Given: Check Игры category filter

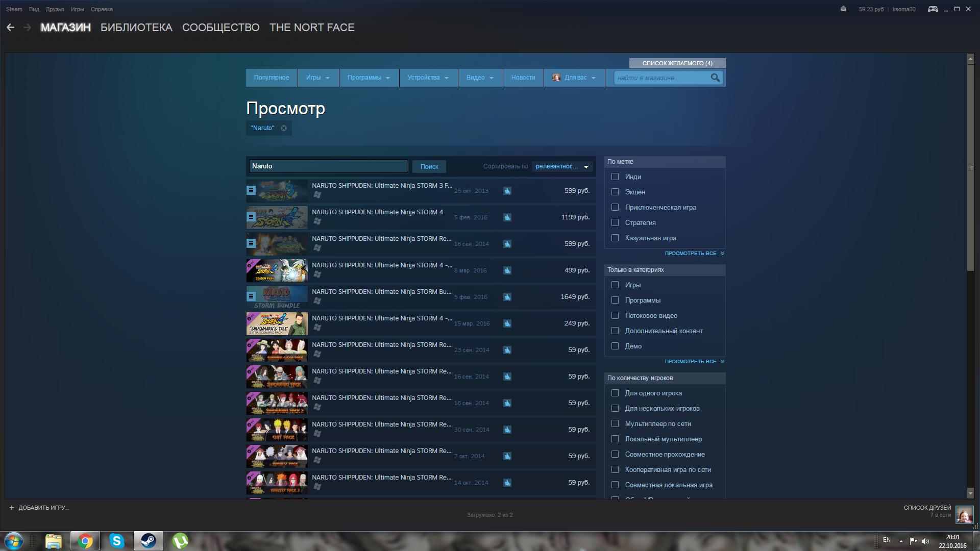Looking at the screenshot, I should 615,285.
